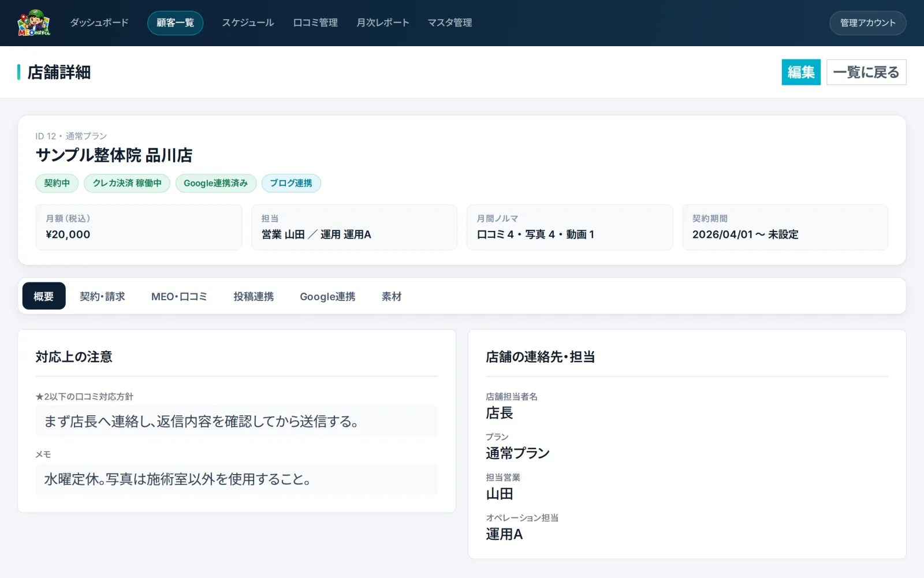924x578 pixels.
Task: Click the 山田 sales rep value
Action: [x=500, y=494]
